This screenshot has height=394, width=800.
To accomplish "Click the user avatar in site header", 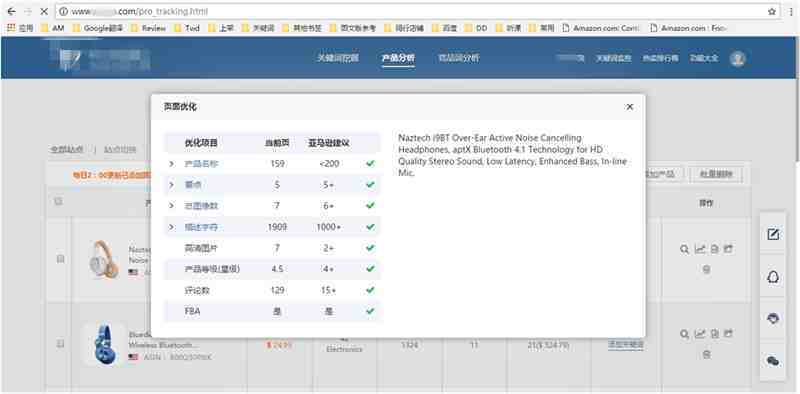I will click(x=737, y=58).
